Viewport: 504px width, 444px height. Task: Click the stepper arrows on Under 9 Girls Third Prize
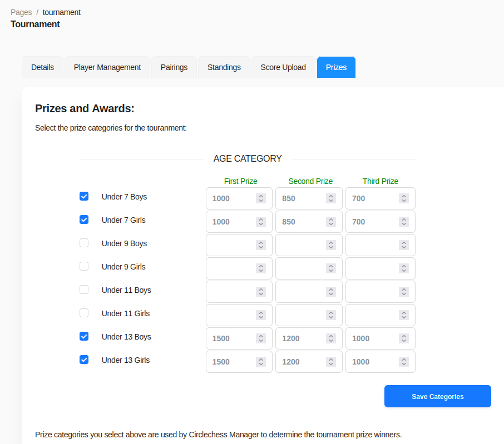click(x=404, y=268)
